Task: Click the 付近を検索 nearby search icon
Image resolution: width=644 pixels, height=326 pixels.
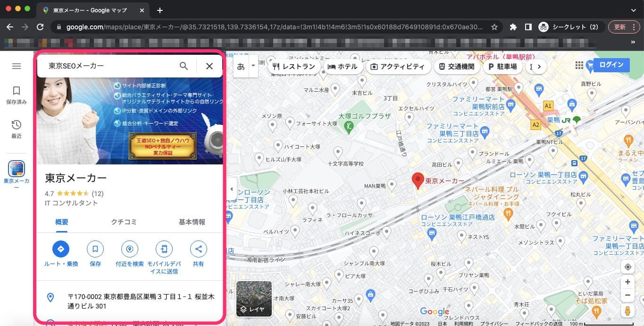Action: [130, 249]
